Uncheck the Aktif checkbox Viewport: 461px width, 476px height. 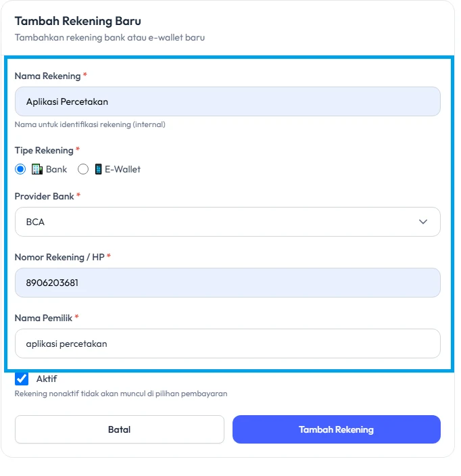click(x=22, y=379)
